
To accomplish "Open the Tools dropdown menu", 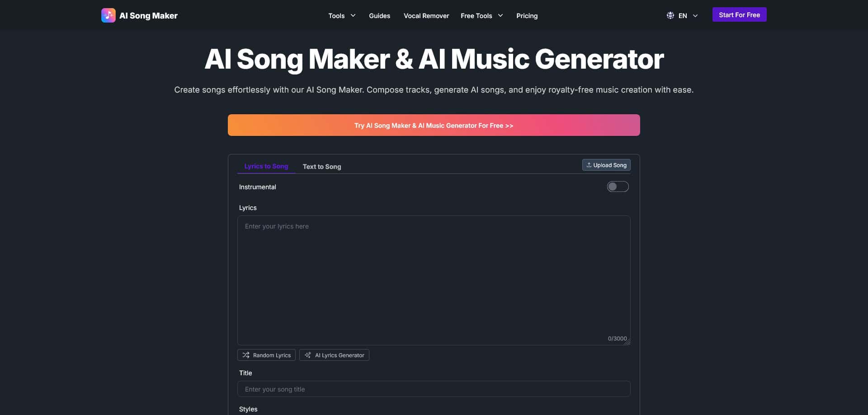I will [341, 16].
